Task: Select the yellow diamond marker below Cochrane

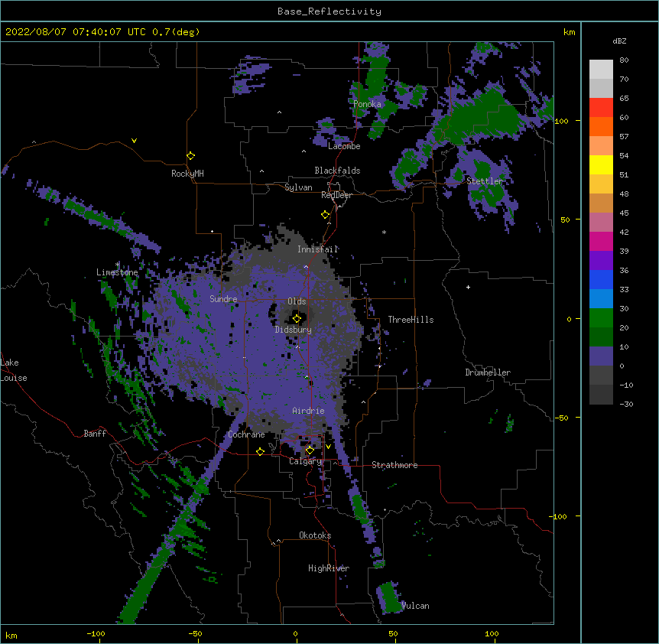Action: tap(260, 451)
